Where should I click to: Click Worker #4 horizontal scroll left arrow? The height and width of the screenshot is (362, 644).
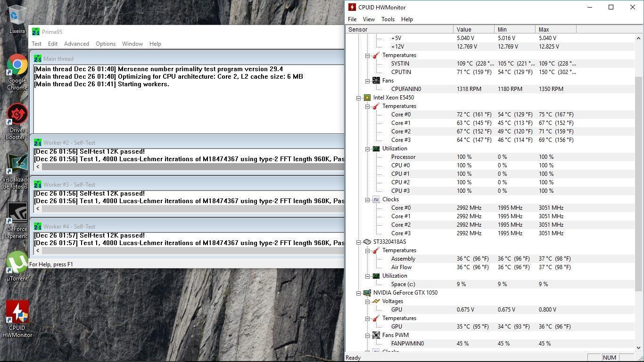[x=38, y=250]
